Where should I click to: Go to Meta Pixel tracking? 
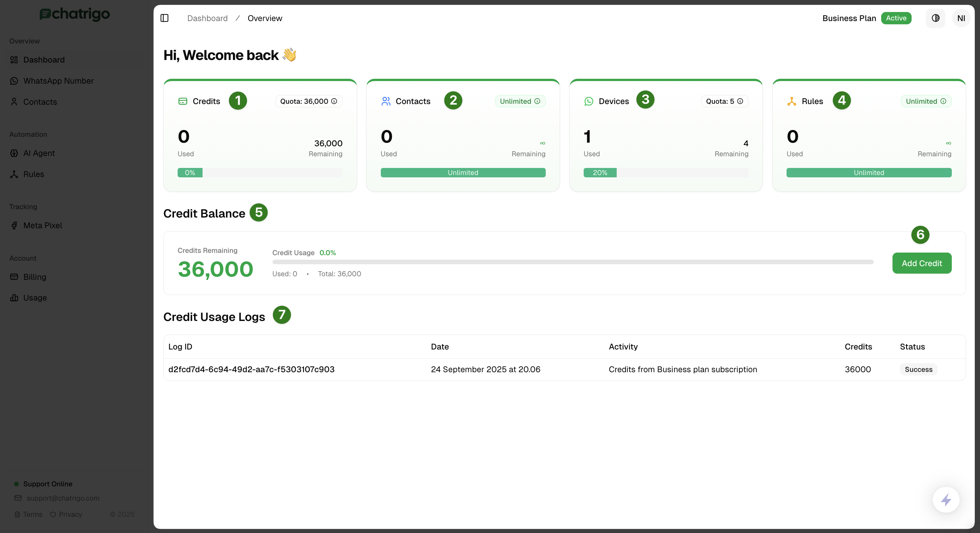[x=42, y=225]
